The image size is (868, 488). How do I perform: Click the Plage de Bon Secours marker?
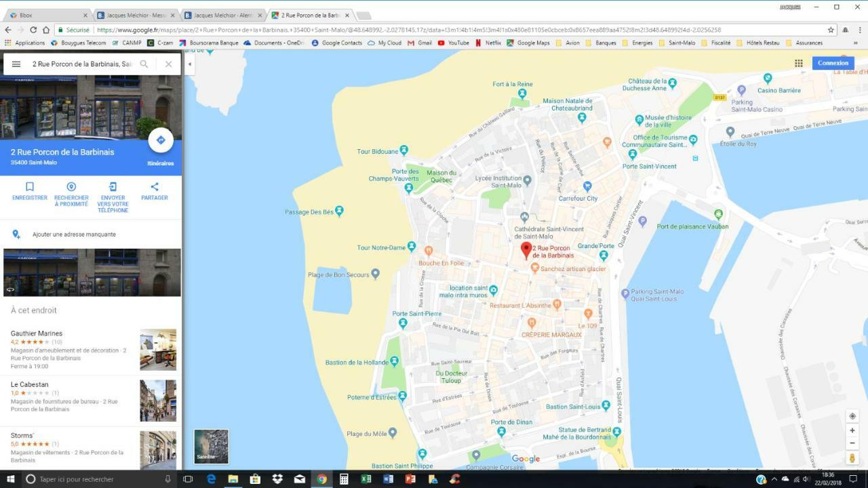[376, 274]
